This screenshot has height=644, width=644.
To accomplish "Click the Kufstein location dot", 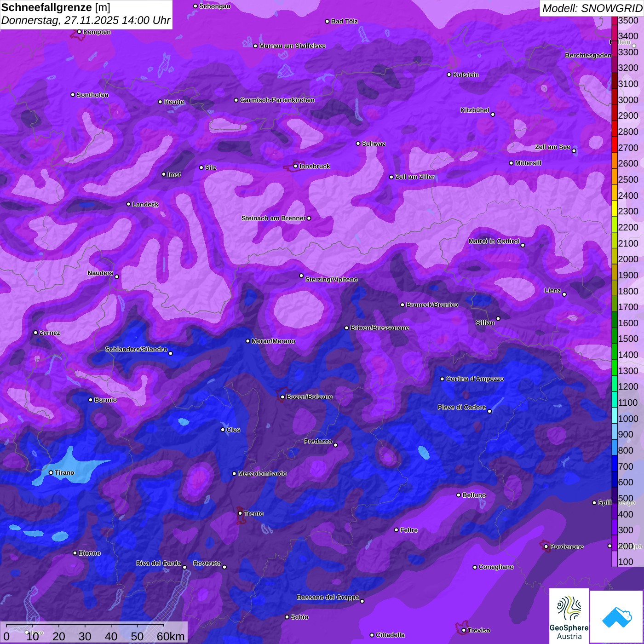I will click(x=449, y=75).
